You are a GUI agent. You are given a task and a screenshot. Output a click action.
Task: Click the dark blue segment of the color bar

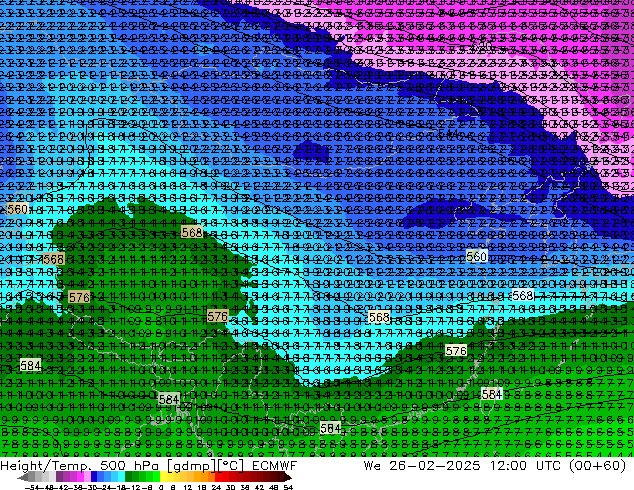coord(94,477)
